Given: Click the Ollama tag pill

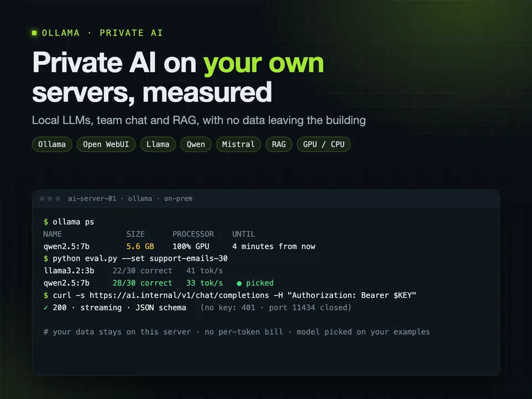Looking at the screenshot, I should pyautogui.click(x=52, y=144).
